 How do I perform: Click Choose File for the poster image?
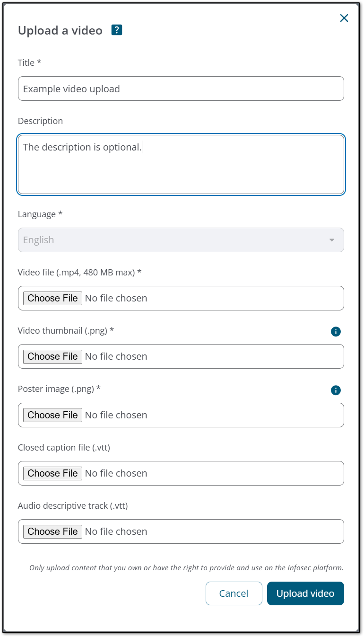tap(52, 415)
